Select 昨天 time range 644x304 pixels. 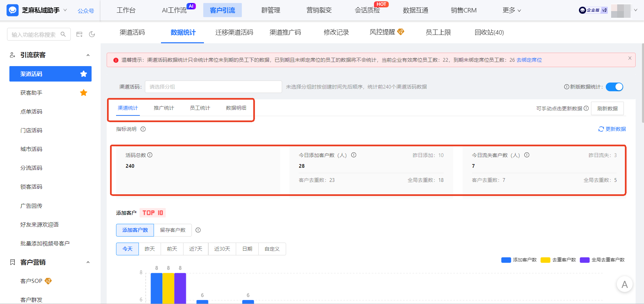[x=150, y=249]
